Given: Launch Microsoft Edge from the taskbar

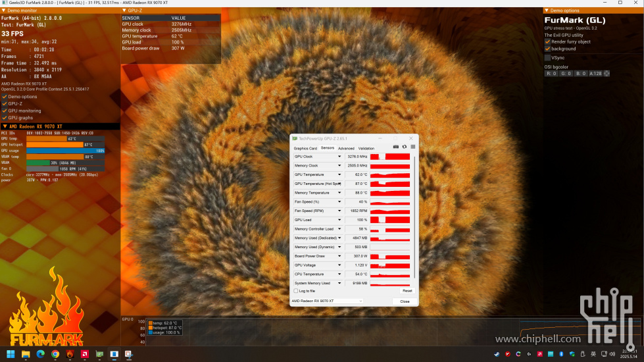Looking at the screenshot, I should click(x=40, y=354).
